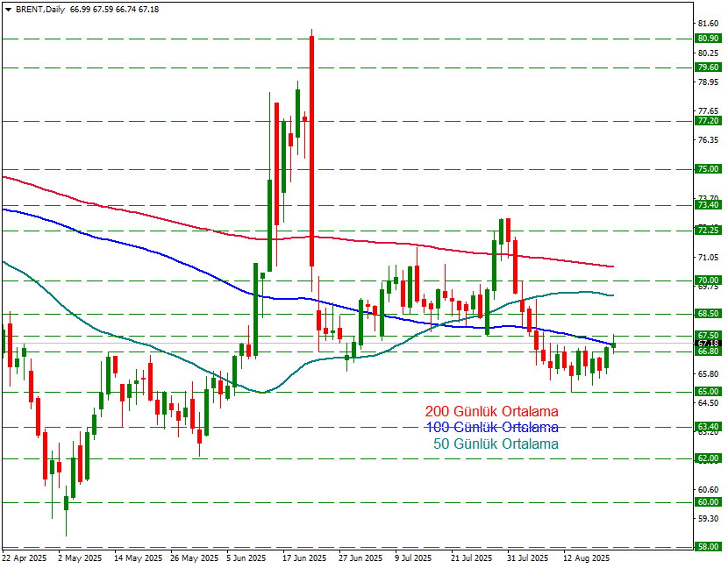The width and height of the screenshot is (728, 568).
Task: Select the 12 Aug 2025 date label
Action: point(587,558)
